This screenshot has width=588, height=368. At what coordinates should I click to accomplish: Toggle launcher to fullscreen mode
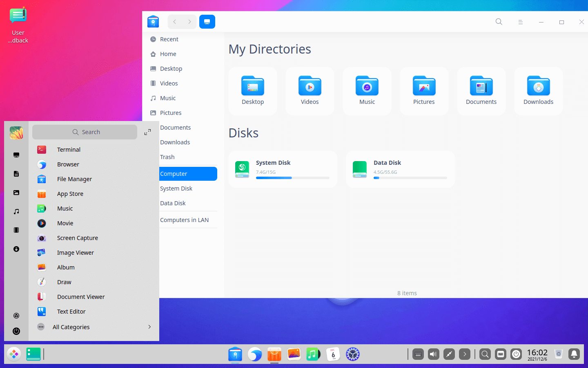click(147, 132)
